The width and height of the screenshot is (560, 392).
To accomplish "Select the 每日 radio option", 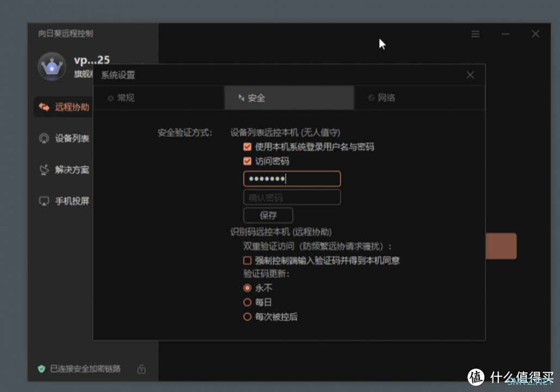I will point(247,302).
